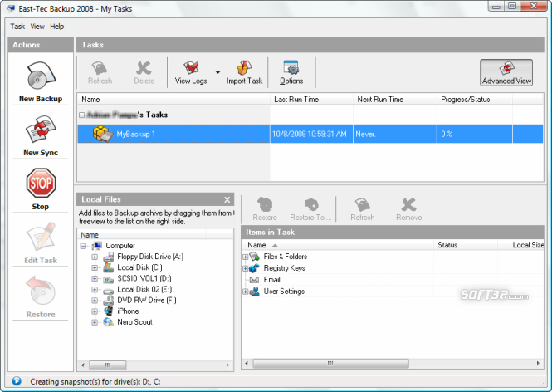This screenshot has width=552, height=392.
Task: Click the Local Size column header
Action: (x=521, y=245)
